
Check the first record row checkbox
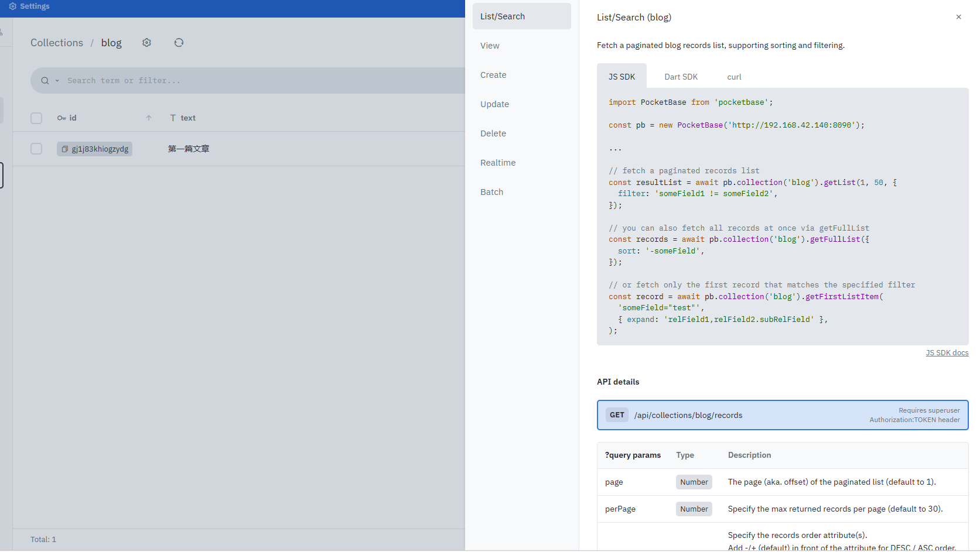coord(36,149)
